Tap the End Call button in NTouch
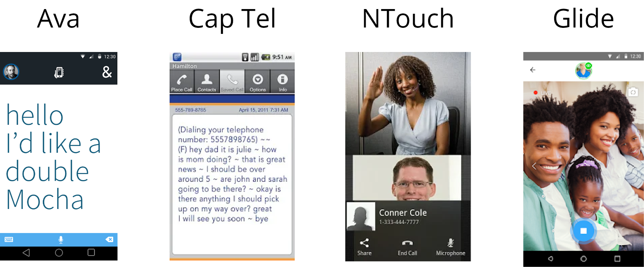Viewport: 644px width, 267px height. click(407, 247)
